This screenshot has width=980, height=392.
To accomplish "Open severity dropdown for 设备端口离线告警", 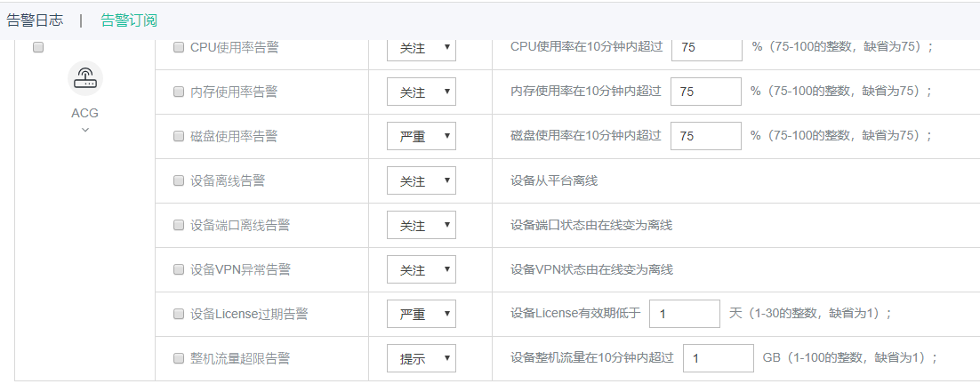I will pyautogui.click(x=422, y=225).
